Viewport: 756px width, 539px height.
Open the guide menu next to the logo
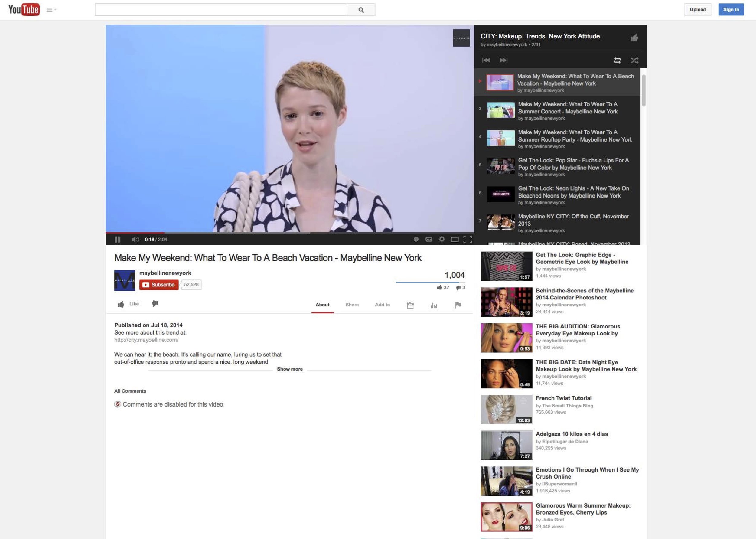click(51, 10)
